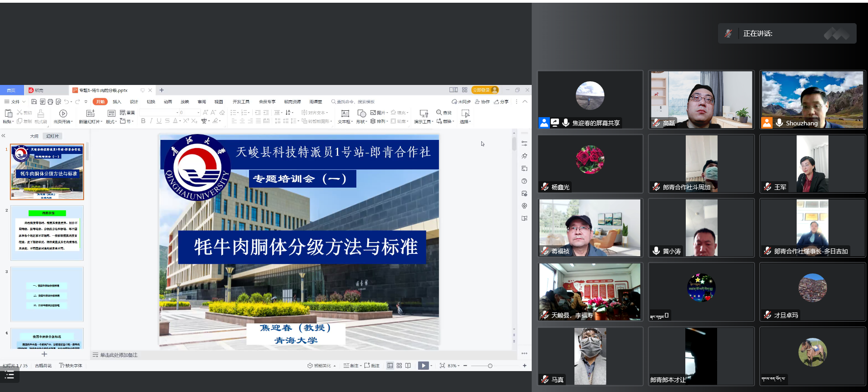Toggle superscript formatting
The image size is (868, 392).
pyautogui.click(x=186, y=121)
